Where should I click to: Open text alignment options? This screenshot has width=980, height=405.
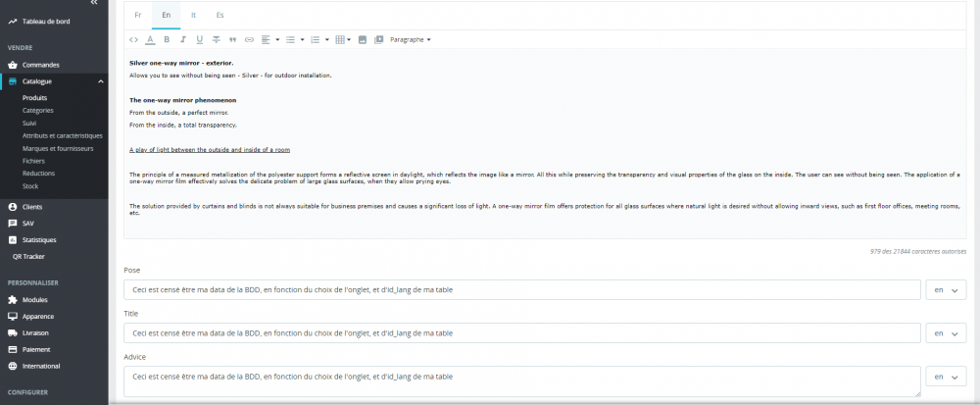pyautogui.click(x=269, y=39)
